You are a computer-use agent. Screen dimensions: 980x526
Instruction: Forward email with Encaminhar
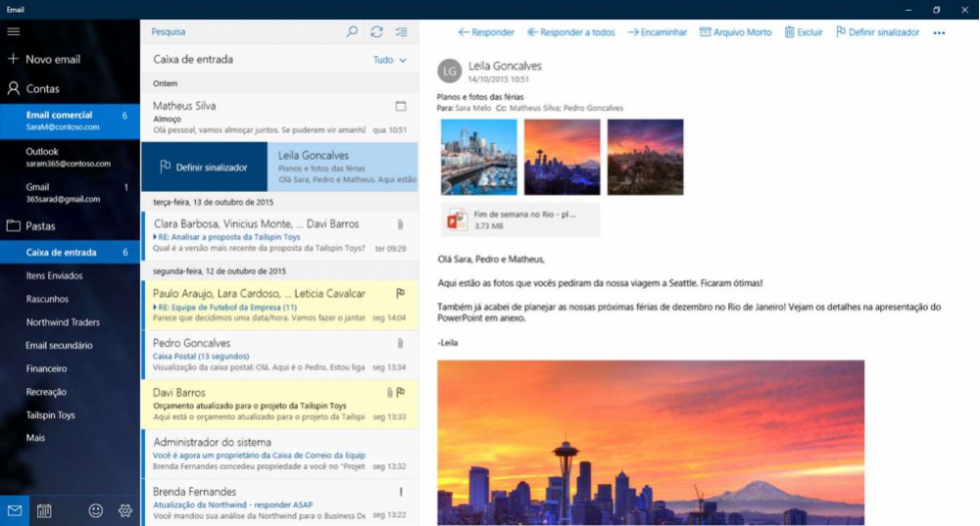click(x=657, y=32)
